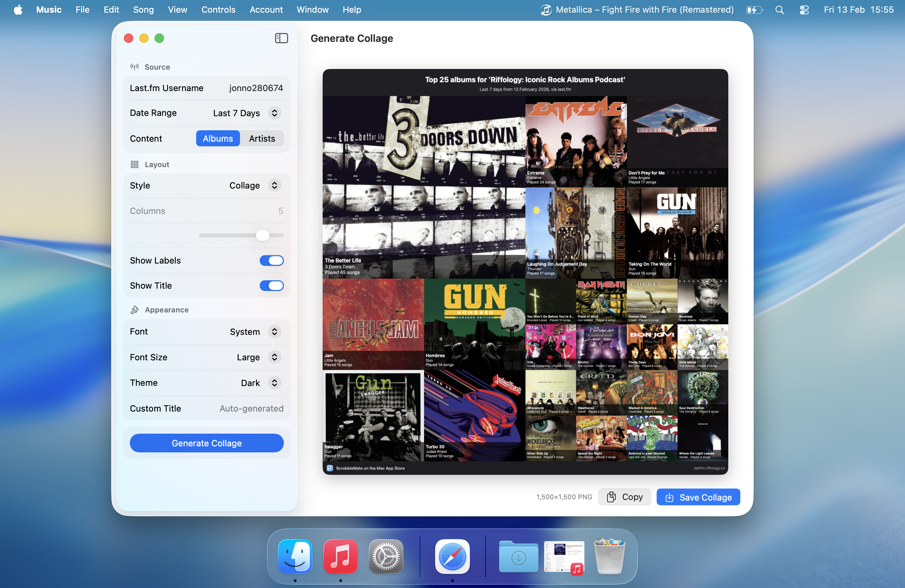Open the Downloads folder in Dock

[518, 556]
